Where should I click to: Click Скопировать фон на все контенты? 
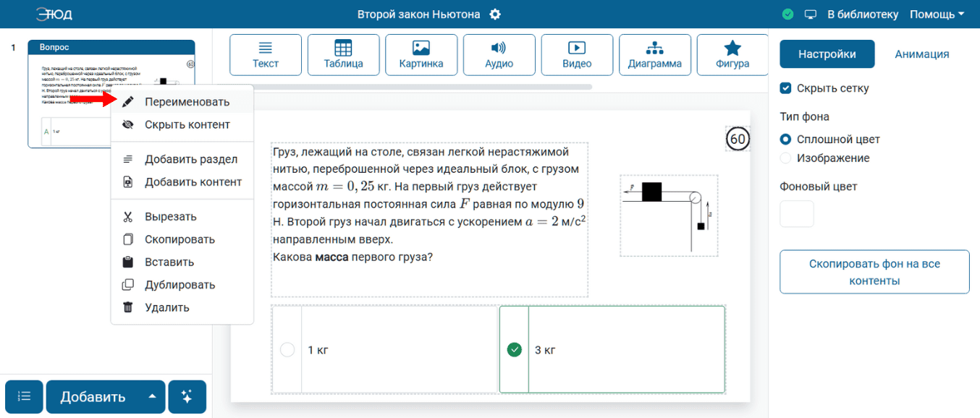pyautogui.click(x=874, y=273)
